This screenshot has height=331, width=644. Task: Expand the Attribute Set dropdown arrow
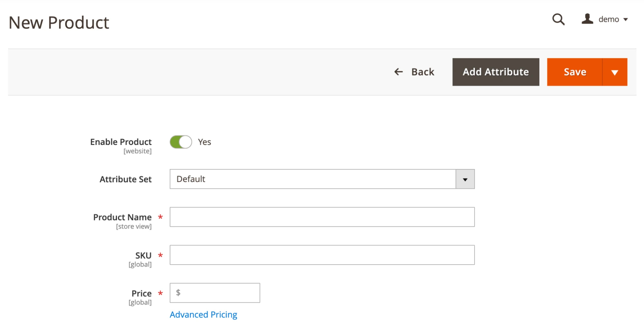[465, 179]
